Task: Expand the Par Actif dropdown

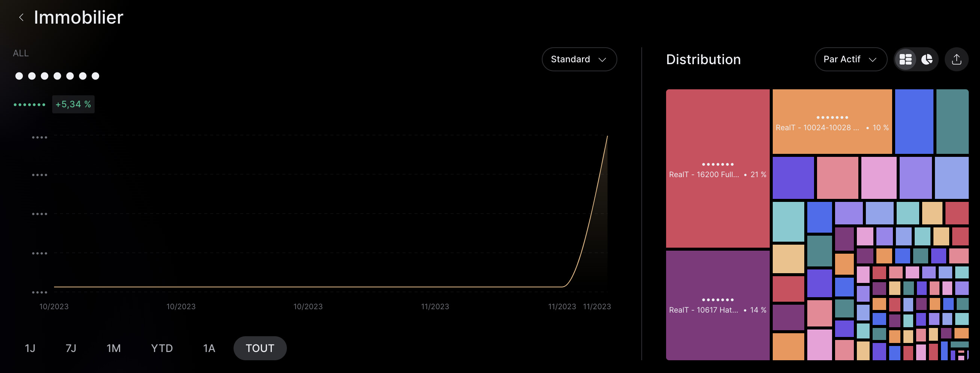Action: 850,59
